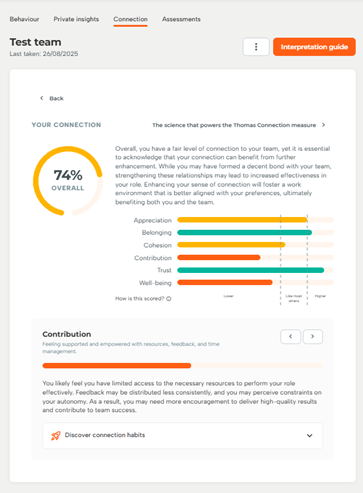The width and height of the screenshot is (363, 493).
Task: Click the arrow next to science link
Action: (x=323, y=125)
